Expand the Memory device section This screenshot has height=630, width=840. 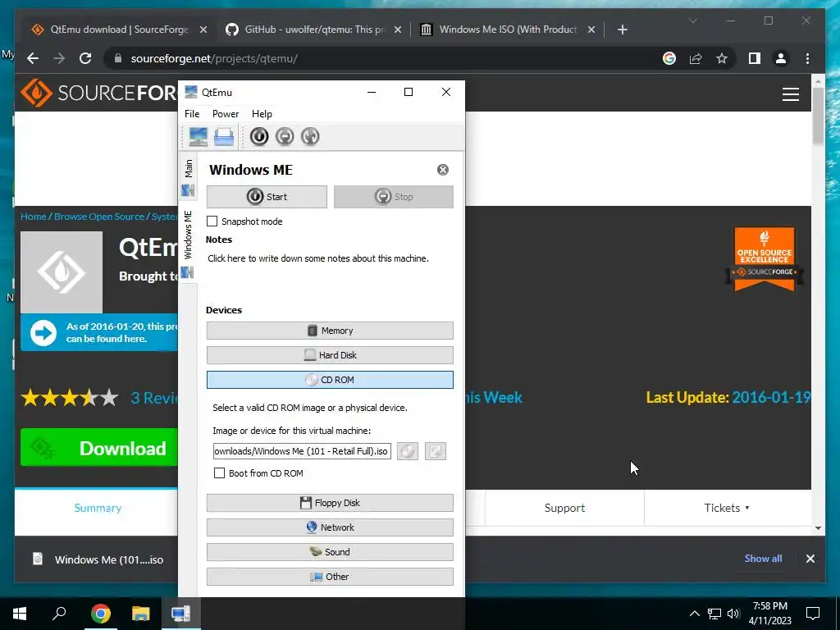[x=330, y=331]
